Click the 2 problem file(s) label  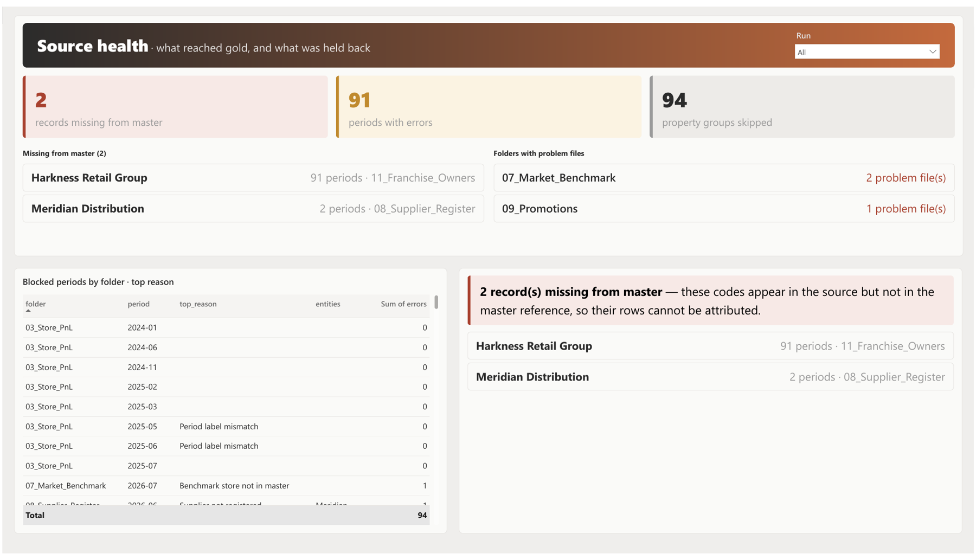click(906, 178)
